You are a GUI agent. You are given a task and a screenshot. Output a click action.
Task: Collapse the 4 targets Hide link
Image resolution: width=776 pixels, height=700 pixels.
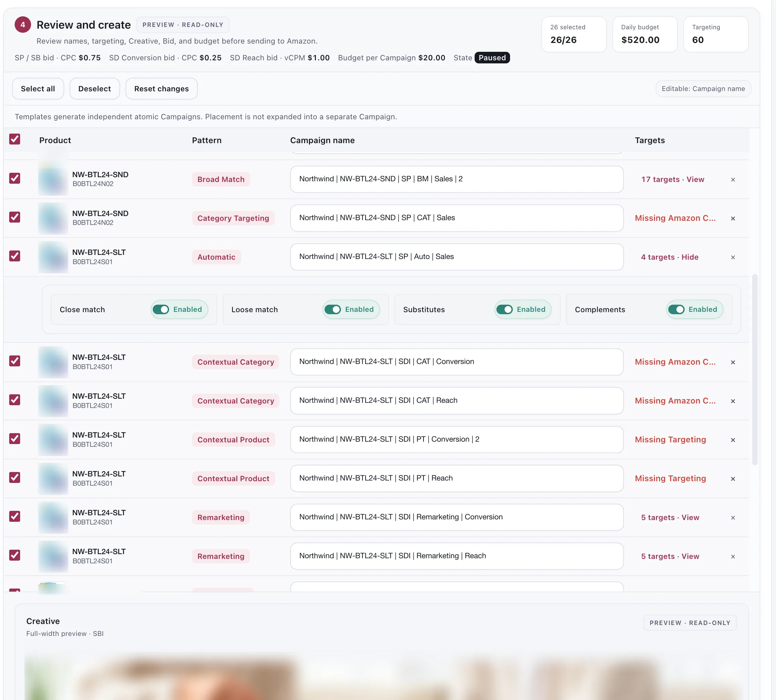(669, 257)
